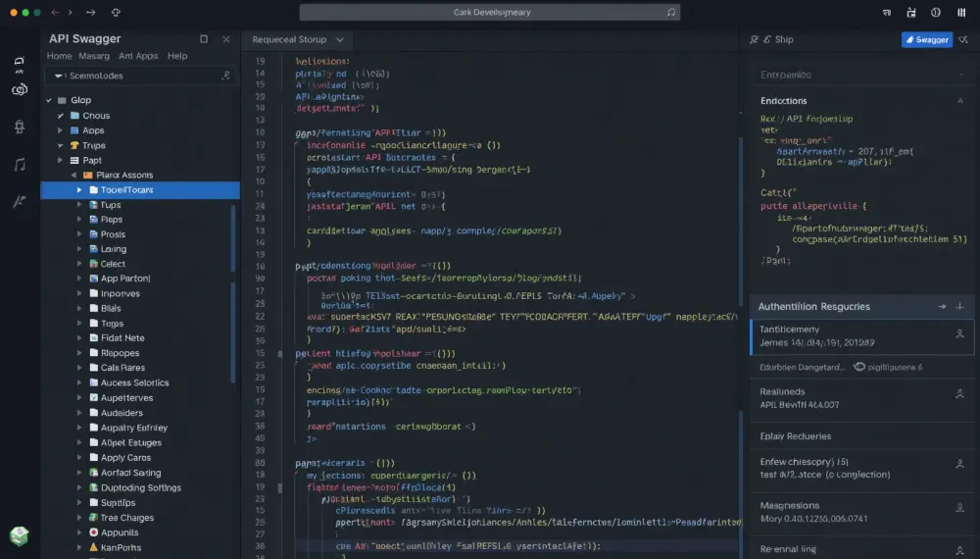The image size is (980, 559).
Task: Select the Apply Caros tree item
Action: click(125, 458)
